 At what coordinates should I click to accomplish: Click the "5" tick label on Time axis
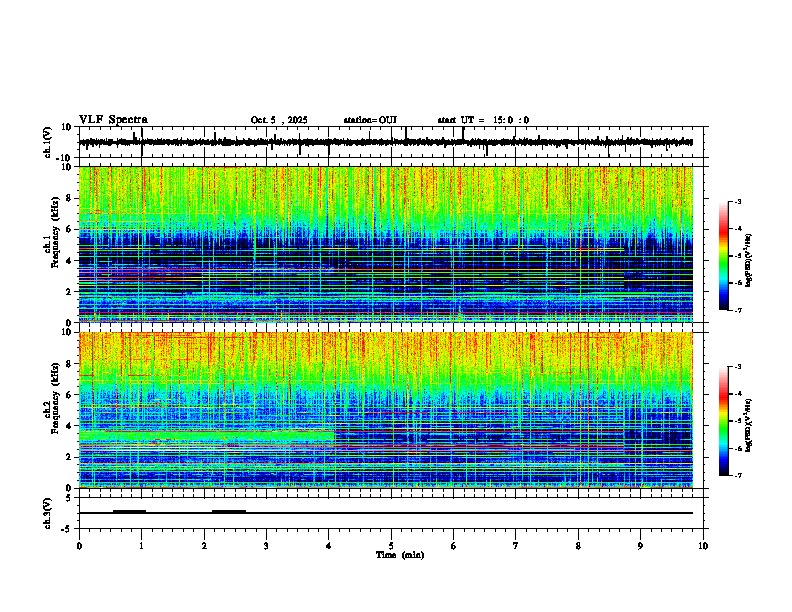pyautogui.click(x=391, y=546)
